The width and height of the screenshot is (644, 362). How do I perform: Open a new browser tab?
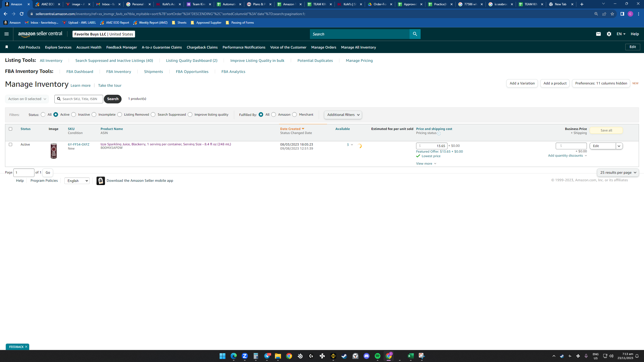click(582, 4)
